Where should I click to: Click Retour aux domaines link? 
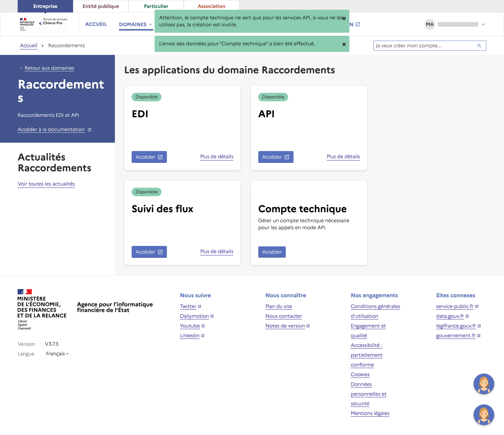pos(49,68)
